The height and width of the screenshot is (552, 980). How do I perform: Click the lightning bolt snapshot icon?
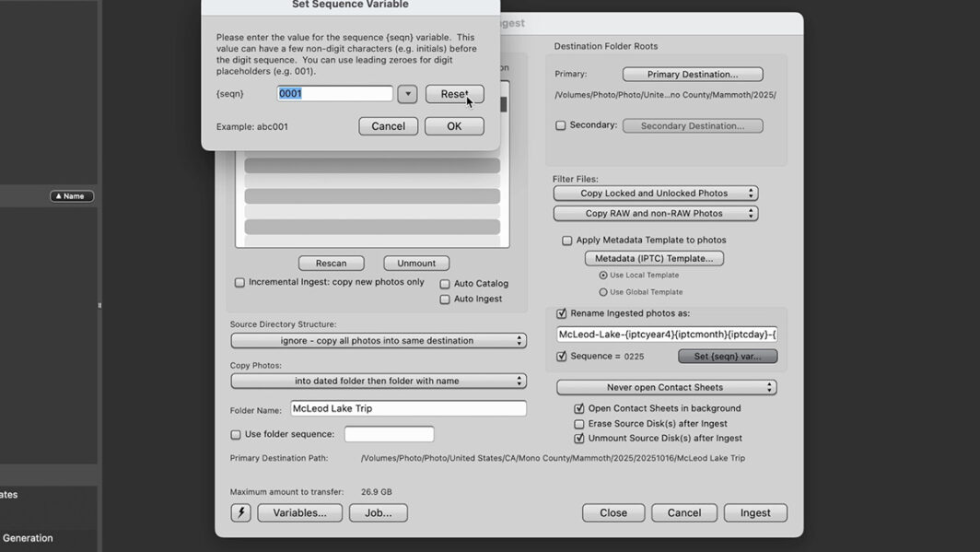pyautogui.click(x=240, y=512)
